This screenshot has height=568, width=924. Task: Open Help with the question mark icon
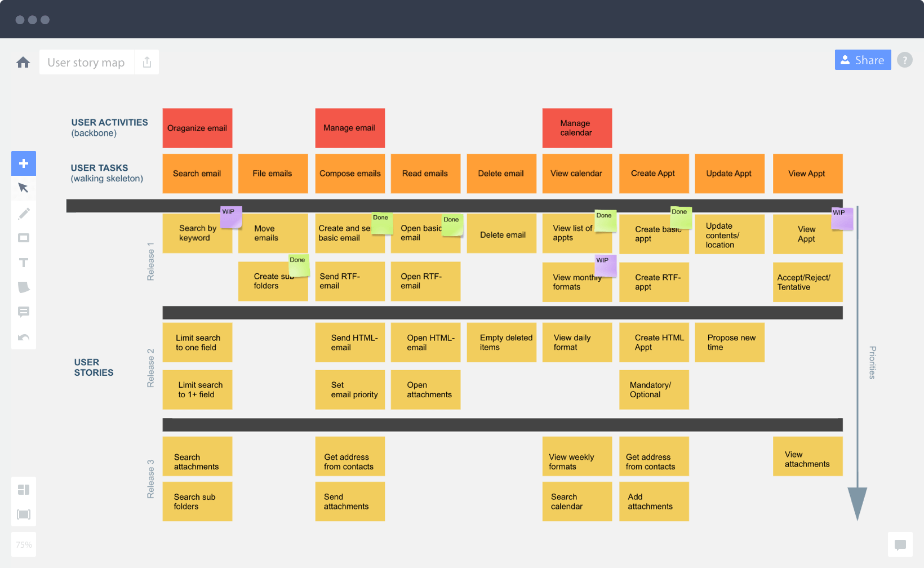[905, 60]
